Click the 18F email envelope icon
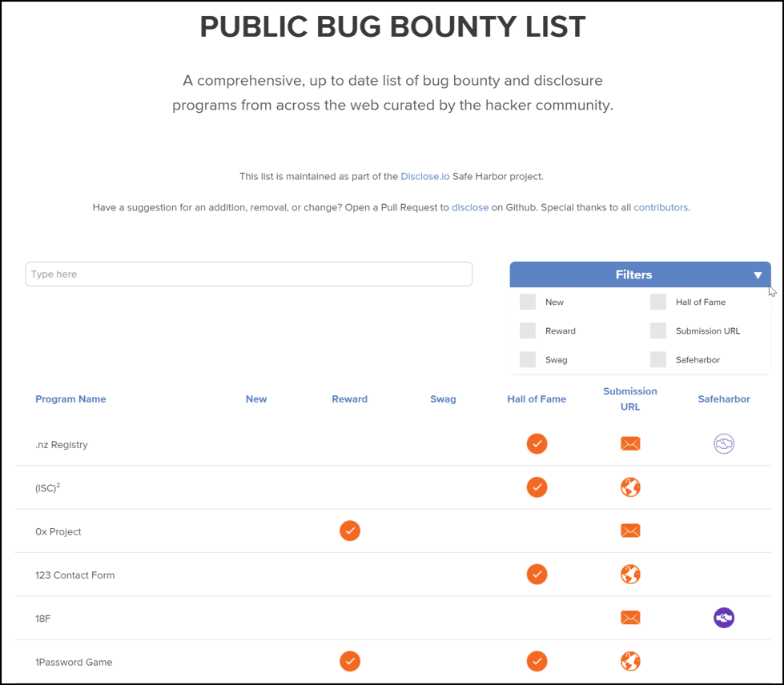Image resolution: width=784 pixels, height=685 pixels. 630,618
